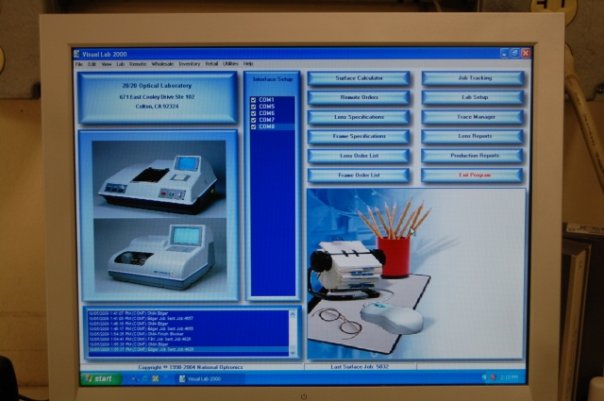Click the Visual Lab 2000 taskbar button
Image resolution: width=604 pixels, height=401 pixels.
(208, 379)
